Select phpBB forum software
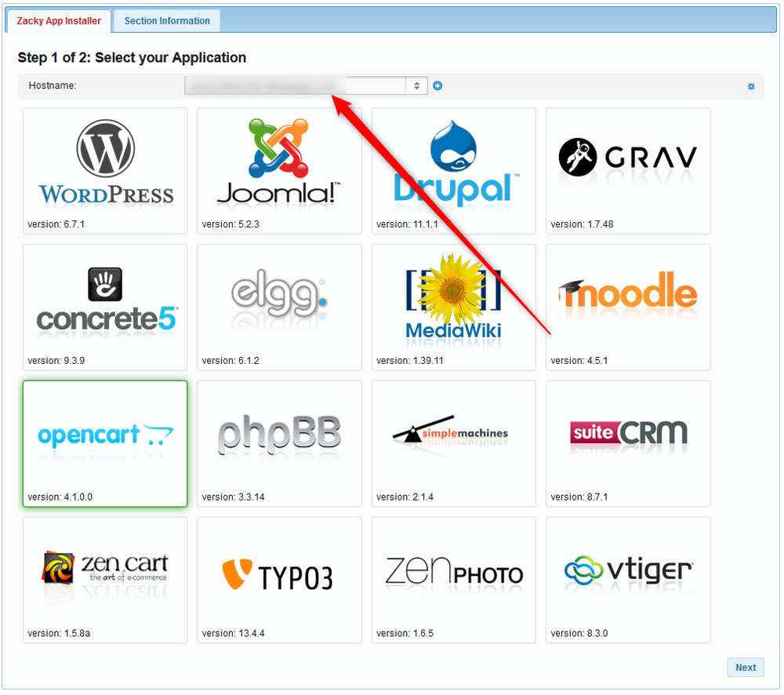The image size is (784, 695). [279, 443]
